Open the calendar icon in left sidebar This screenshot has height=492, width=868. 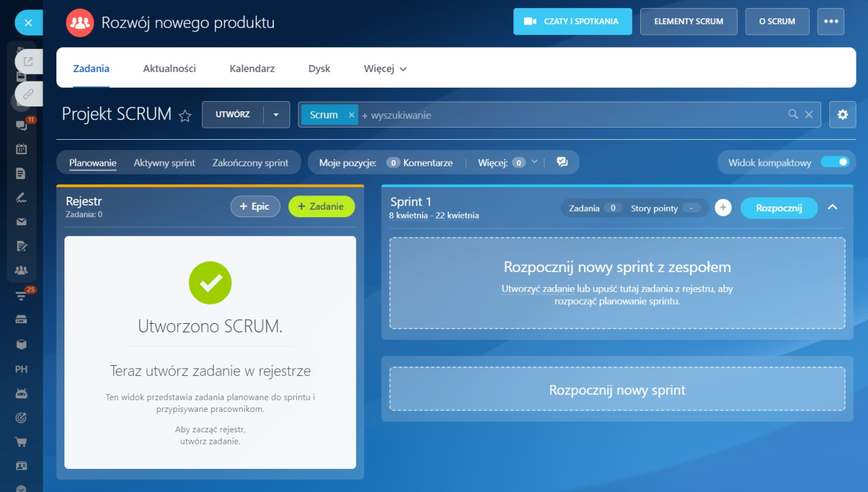pyautogui.click(x=21, y=149)
